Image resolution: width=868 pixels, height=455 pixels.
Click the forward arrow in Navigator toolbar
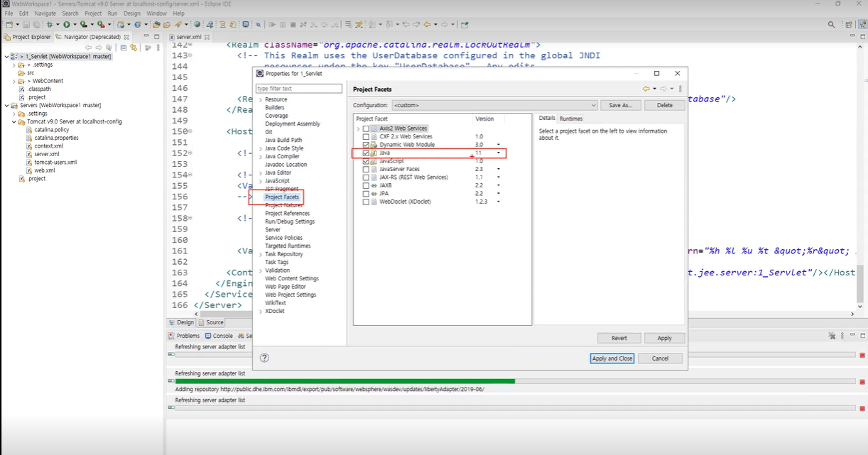(x=99, y=48)
